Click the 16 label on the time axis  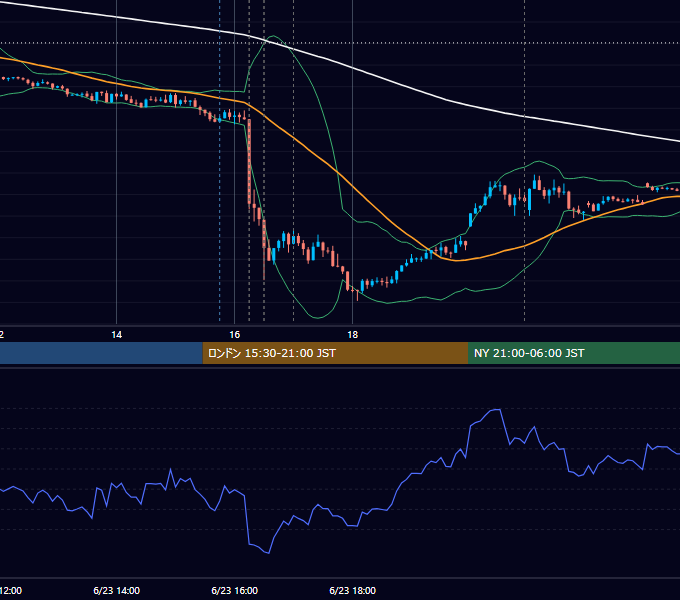point(235,335)
